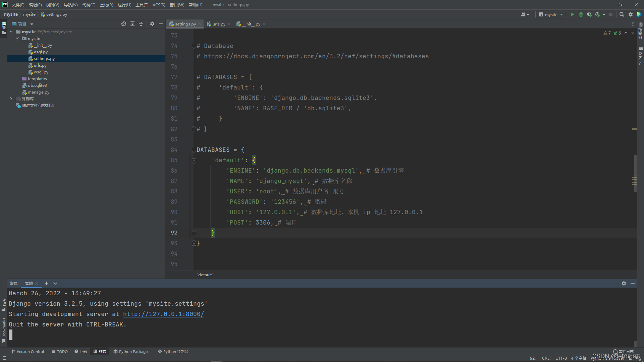Open Python 控制台 tool window
The image size is (644, 362).
(x=173, y=352)
